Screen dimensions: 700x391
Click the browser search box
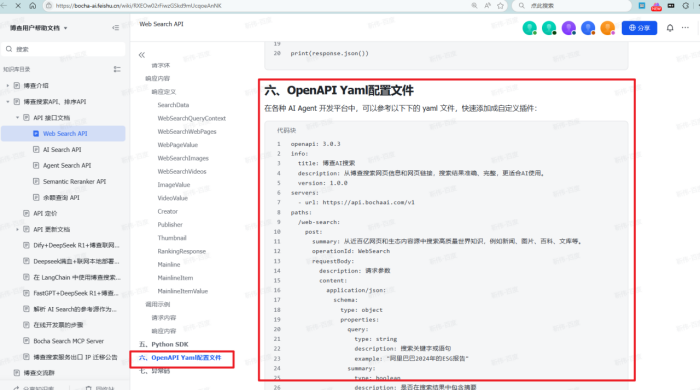pos(571,6)
